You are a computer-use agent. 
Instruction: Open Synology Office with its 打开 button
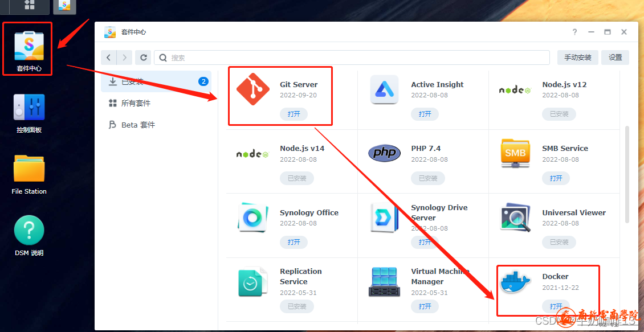point(294,242)
